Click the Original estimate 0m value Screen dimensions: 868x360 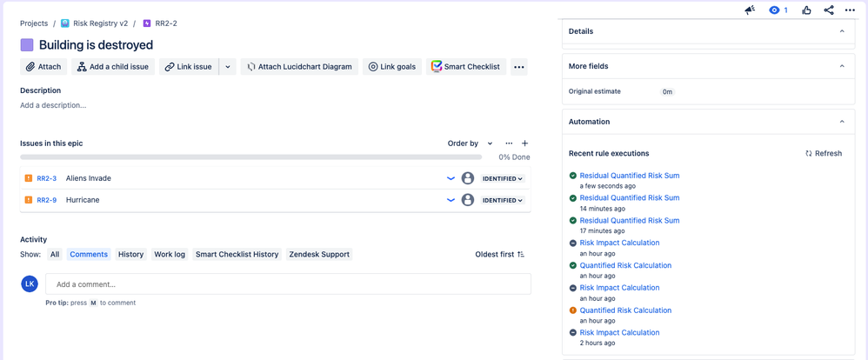(668, 92)
